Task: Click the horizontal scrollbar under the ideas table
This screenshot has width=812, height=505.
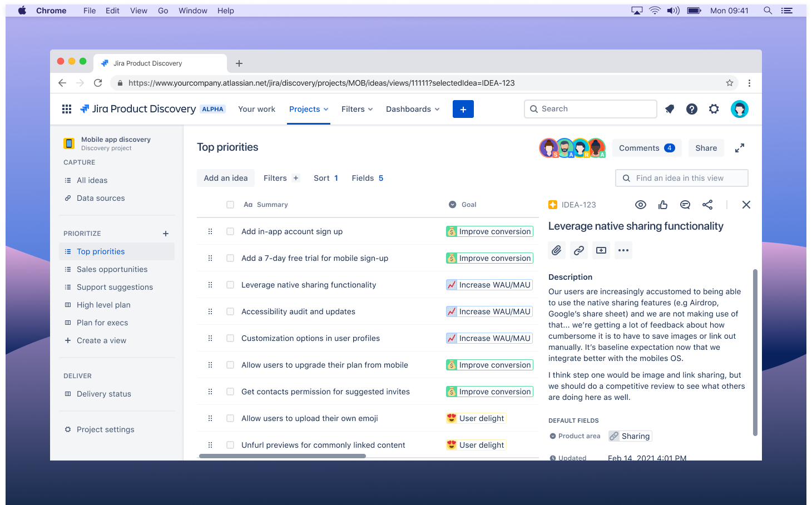Action: (x=283, y=456)
